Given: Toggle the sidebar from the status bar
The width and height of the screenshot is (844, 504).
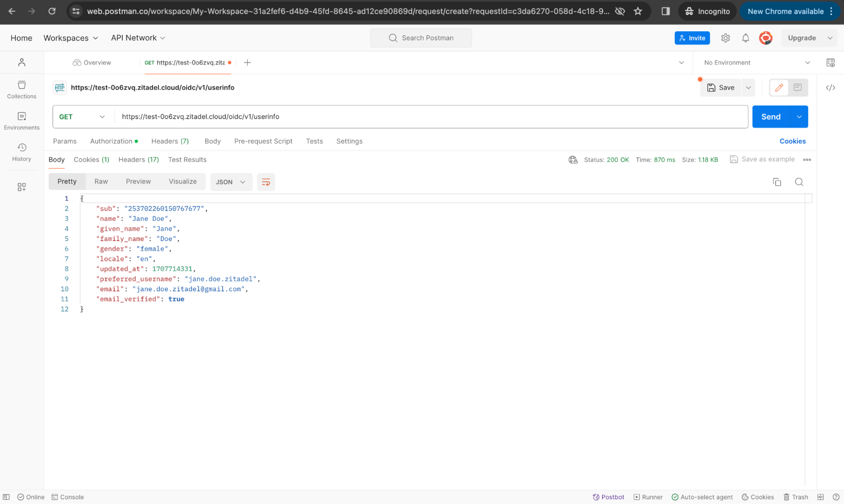Looking at the screenshot, I should pos(6,497).
